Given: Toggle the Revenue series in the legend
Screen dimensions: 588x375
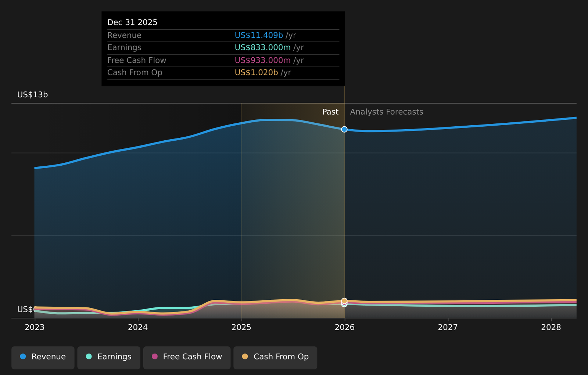Looking at the screenshot, I should [x=43, y=357].
